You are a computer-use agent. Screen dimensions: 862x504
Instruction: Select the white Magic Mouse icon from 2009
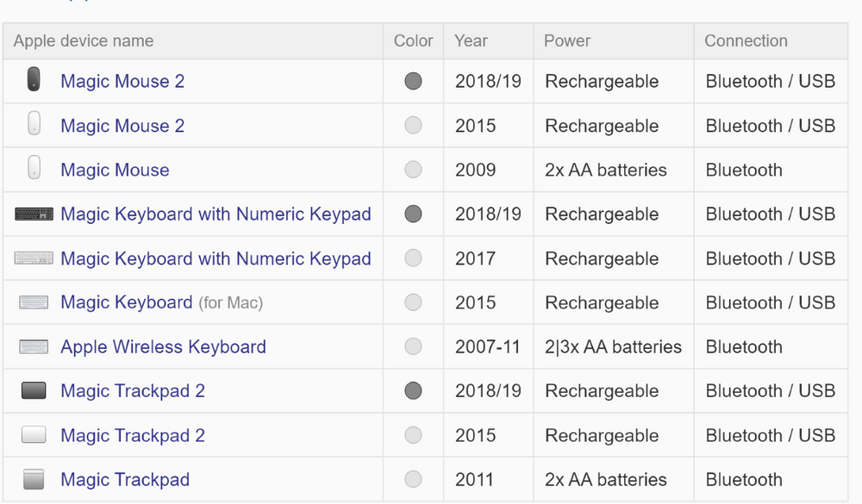tap(34, 170)
